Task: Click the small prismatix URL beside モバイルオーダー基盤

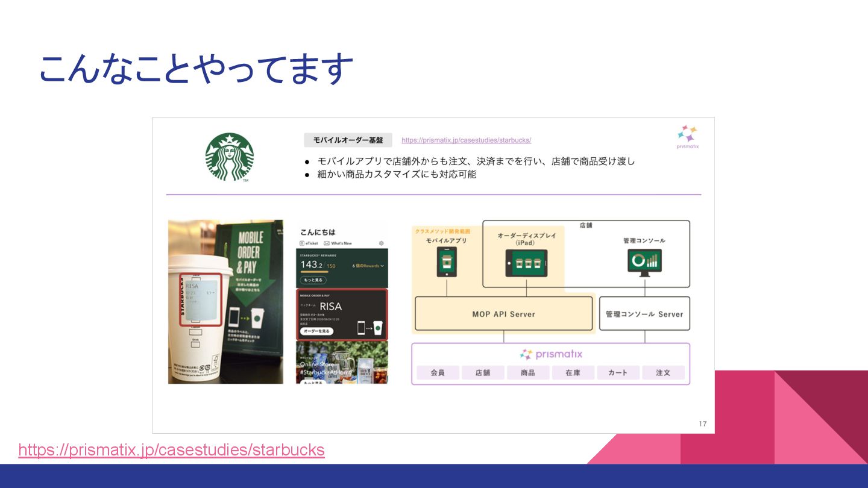Action: click(x=466, y=140)
